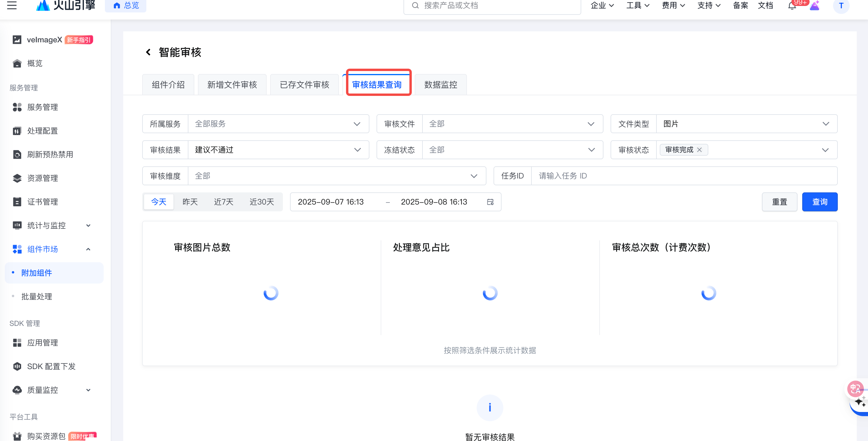Remove the 审核完成 tag
The width and height of the screenshot is (868, 441).
tap(699, 150)
